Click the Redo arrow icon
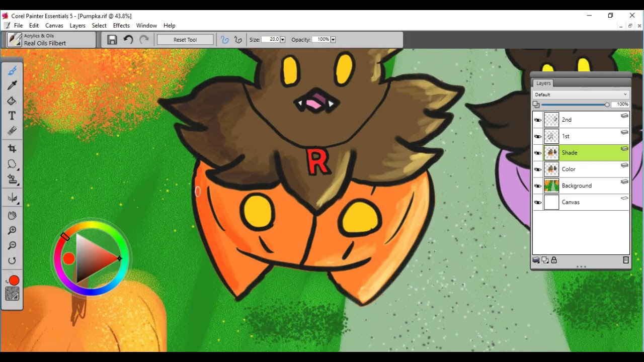The image size is (644, 362). coord(144,40)
